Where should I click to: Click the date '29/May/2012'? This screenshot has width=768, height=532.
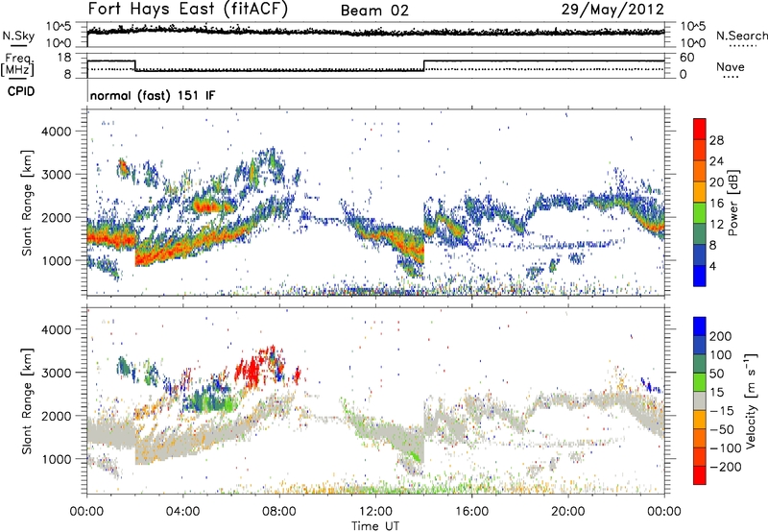(612, 10)
